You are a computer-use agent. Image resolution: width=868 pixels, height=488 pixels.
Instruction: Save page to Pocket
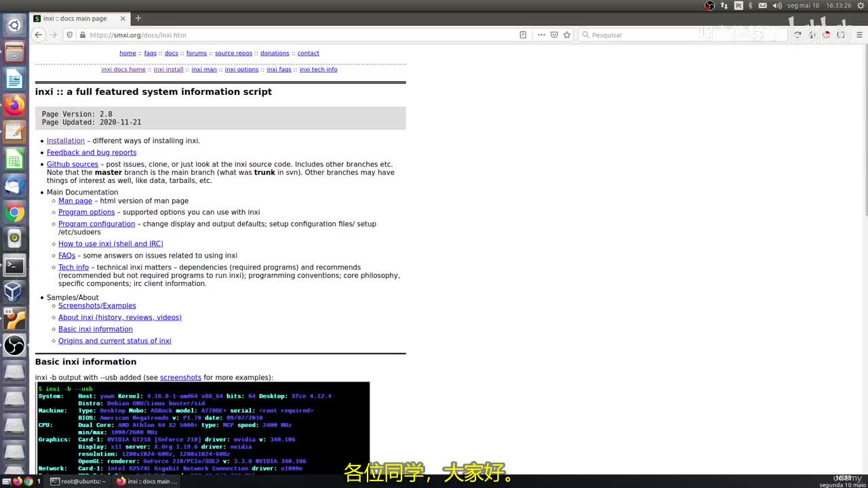click(x=554, y=35)
